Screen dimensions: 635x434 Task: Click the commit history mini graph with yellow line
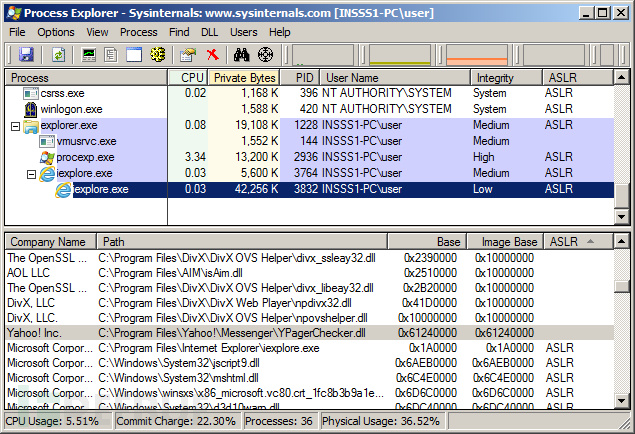400,55
